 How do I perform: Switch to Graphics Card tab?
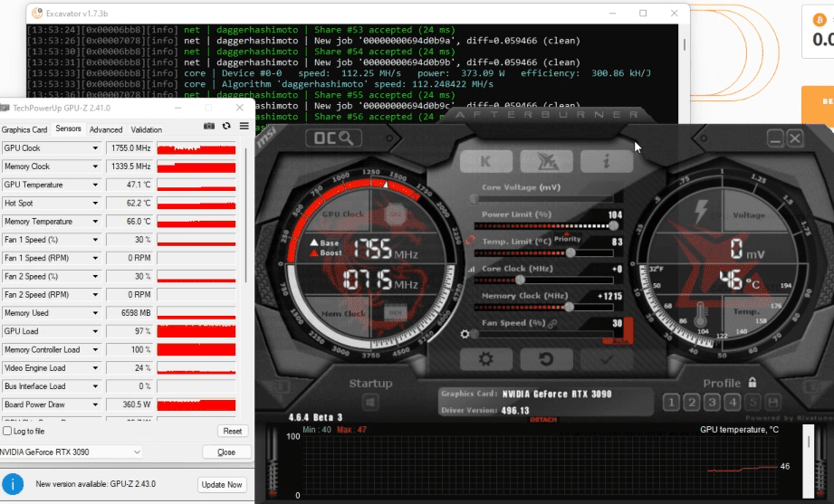(24, 129)
